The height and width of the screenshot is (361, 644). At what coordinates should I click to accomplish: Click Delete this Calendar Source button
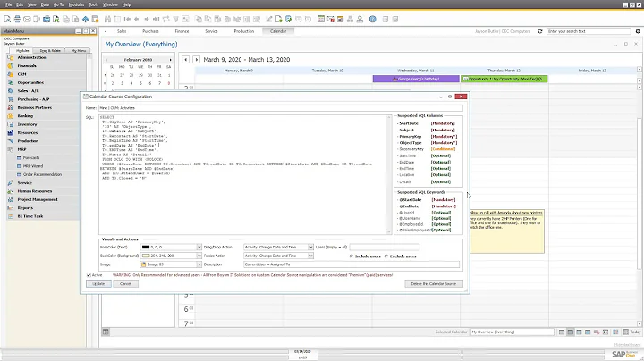tap(434, 283)
